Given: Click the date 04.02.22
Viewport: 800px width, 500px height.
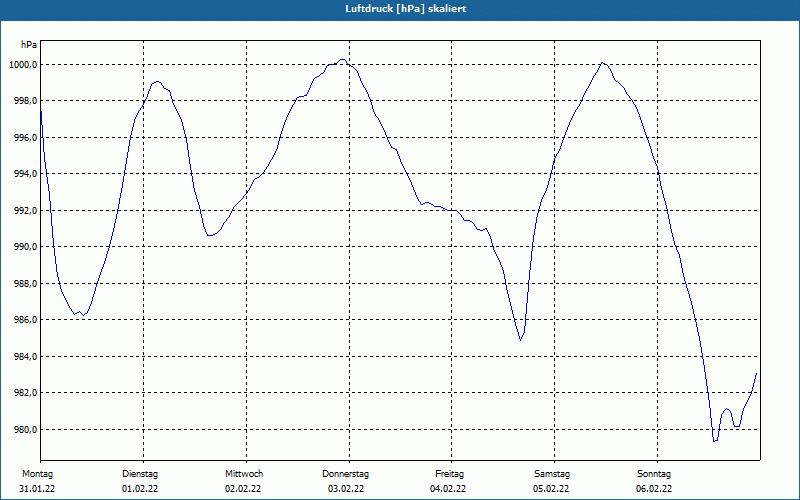Looking at the screenshot, I should coord(448,489).
